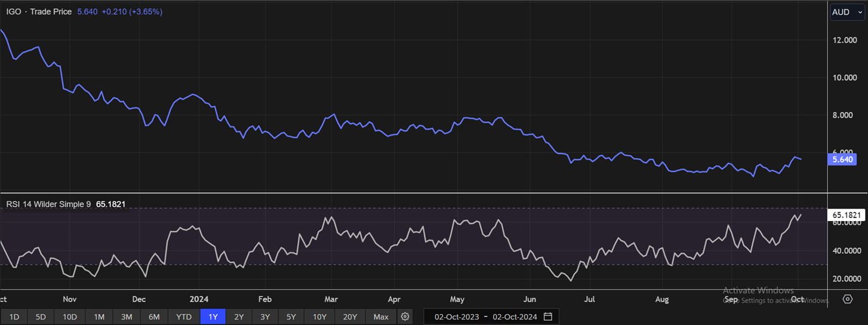
Task: Click the Jul label on time axis
Action: tap(590, 299)
